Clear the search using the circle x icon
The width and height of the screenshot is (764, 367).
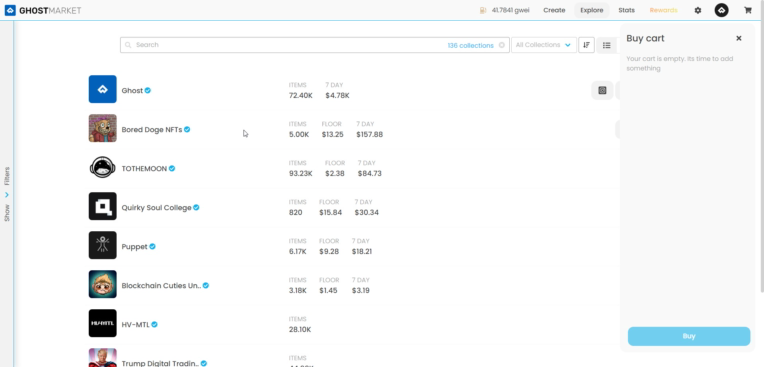(502, 45)
